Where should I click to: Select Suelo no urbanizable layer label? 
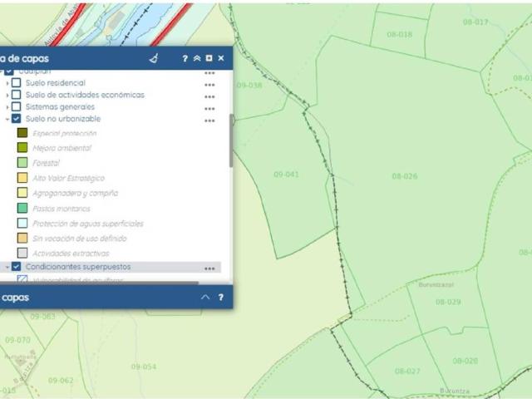pyautogui.click(x=63, y=119)
